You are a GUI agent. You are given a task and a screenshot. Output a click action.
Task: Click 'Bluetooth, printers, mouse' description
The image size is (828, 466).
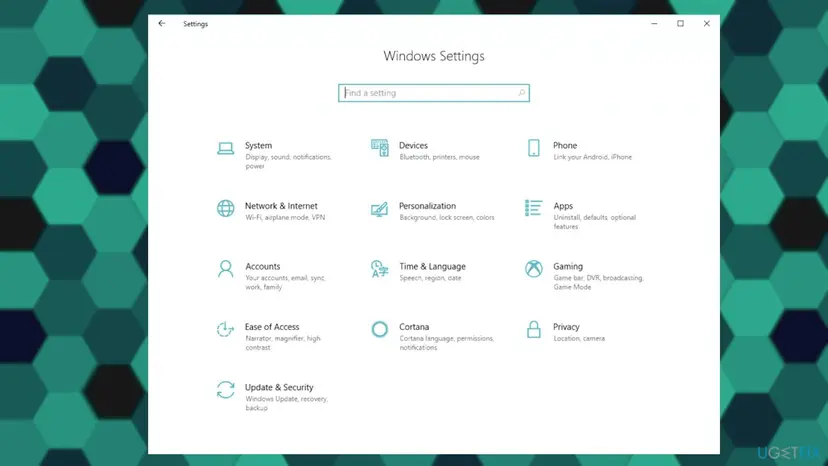439,157
